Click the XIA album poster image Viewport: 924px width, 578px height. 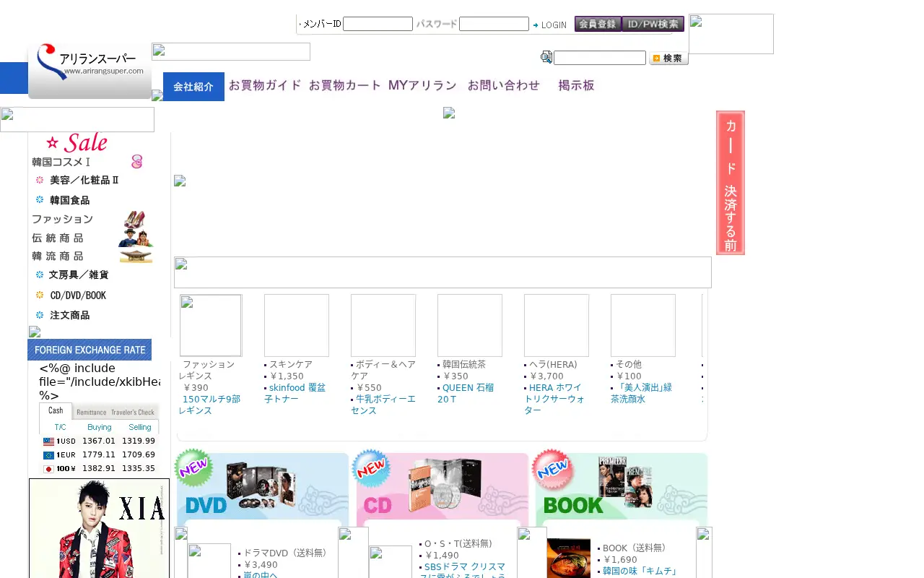coord(99,528)
